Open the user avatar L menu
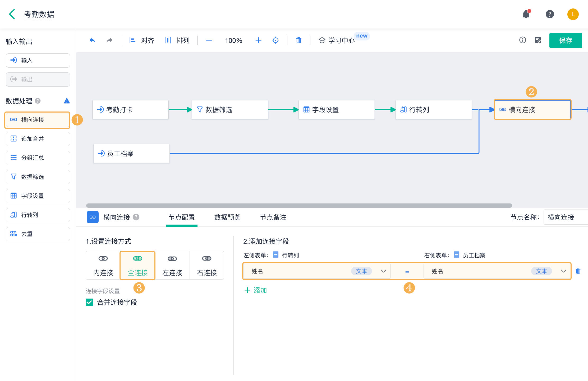Screen dimensions: 588x381 [x=573, y=14]
